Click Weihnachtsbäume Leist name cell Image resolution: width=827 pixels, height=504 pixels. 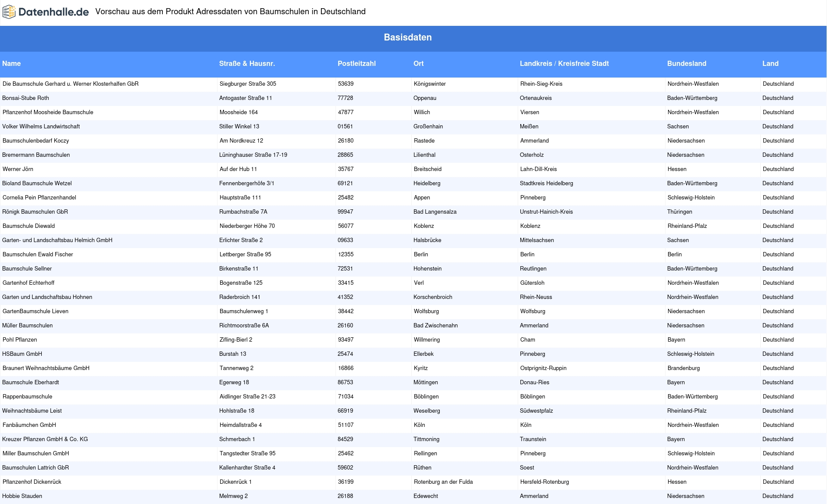pos(32,411)
